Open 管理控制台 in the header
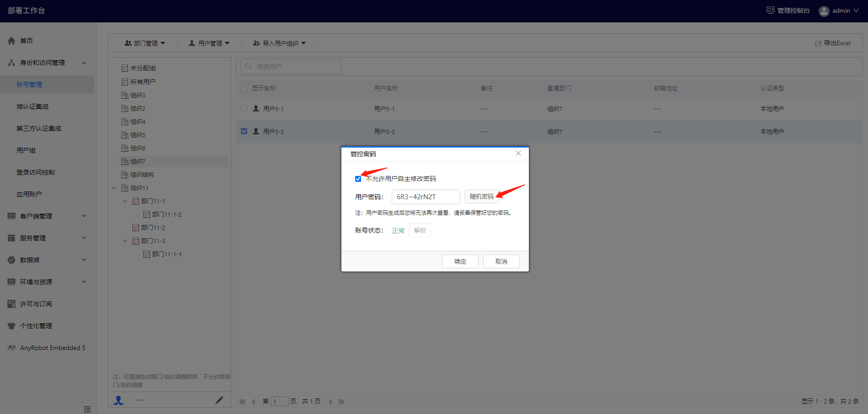This screenshot has height=414, width=868. (788, 11)
